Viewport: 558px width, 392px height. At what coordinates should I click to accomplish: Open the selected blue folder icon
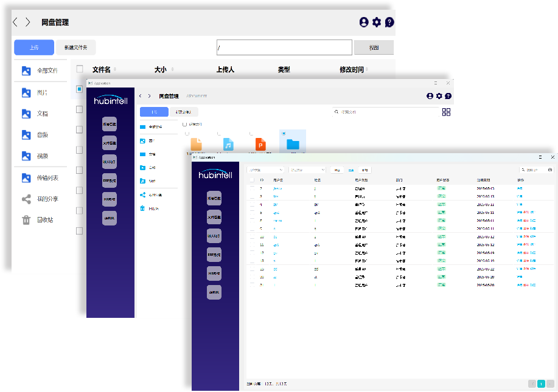coord(293,144)
